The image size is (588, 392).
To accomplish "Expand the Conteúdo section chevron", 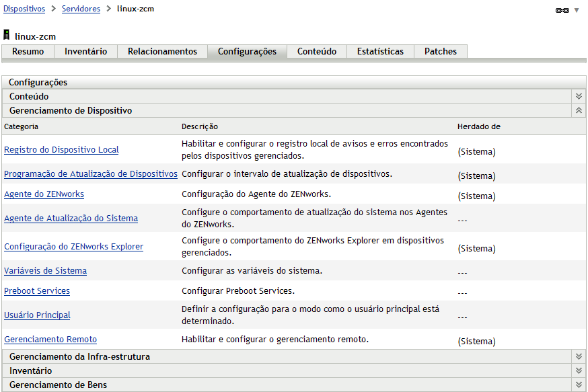I will [x=579, y=96].
